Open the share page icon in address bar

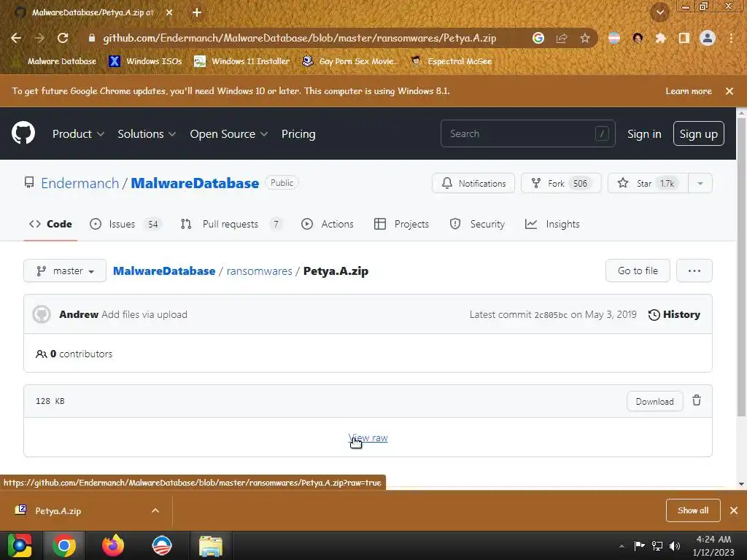pos(562,38)
